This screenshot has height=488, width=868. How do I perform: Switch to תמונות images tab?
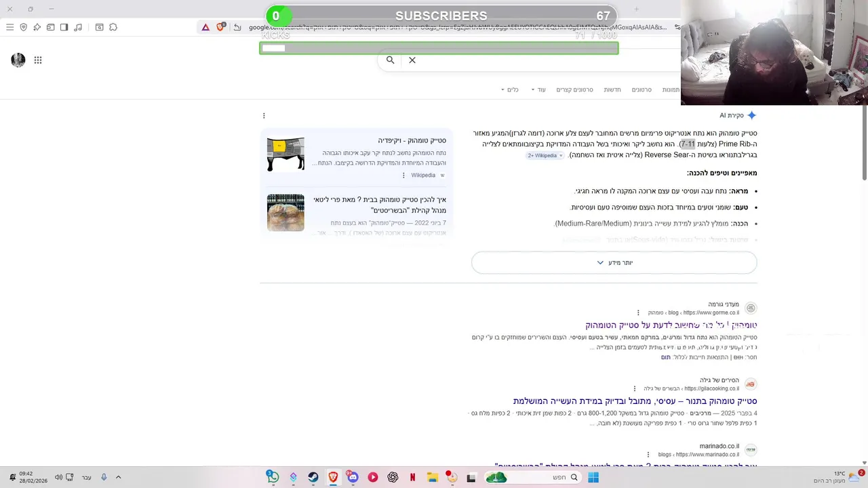(671, 89)
